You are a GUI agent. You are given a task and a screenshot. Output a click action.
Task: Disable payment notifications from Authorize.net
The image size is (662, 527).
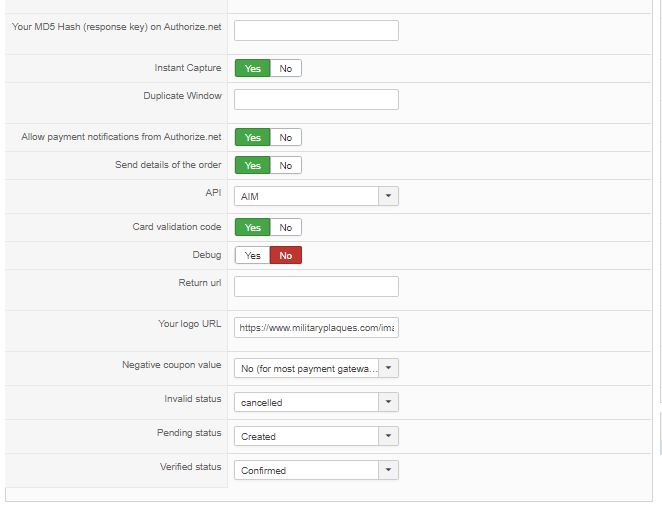click(286, 137)
